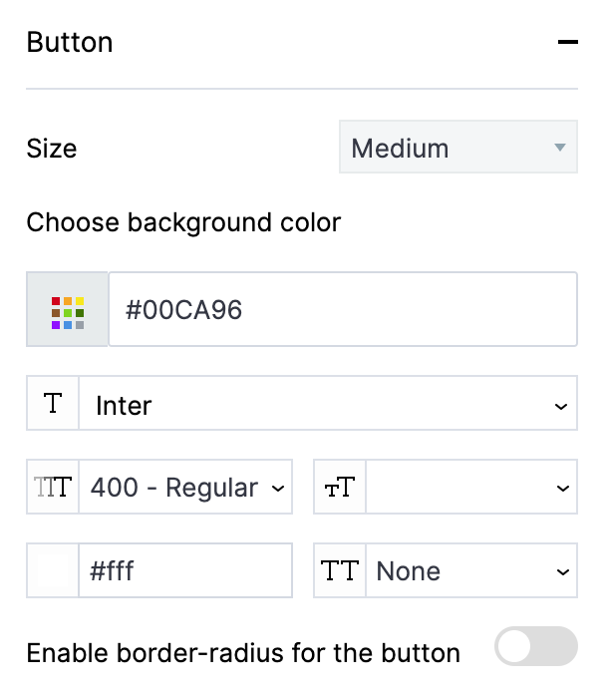Open the None text transform dropdown
The height and width of the screenshot is (700, 606).
470,570
